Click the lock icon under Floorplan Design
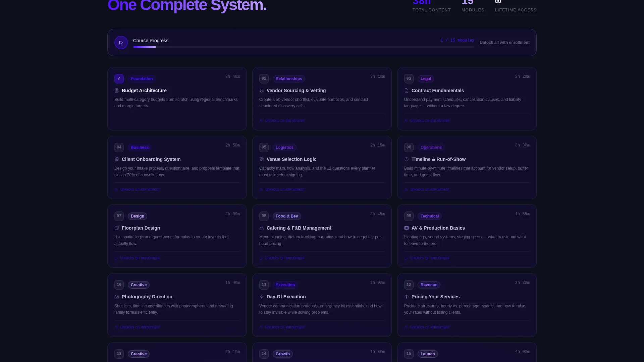Viewport: 644px width, 362px height. tap(116, 258)
